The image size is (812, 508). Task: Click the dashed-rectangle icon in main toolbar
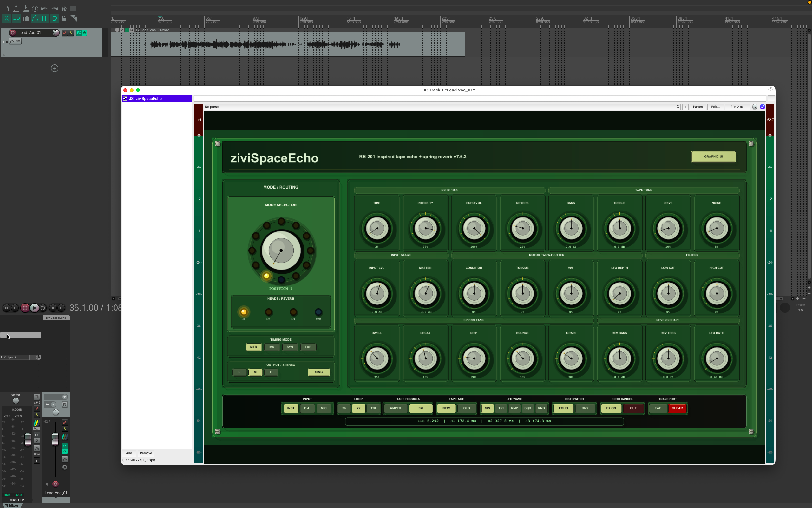click(x=73, y=9)
